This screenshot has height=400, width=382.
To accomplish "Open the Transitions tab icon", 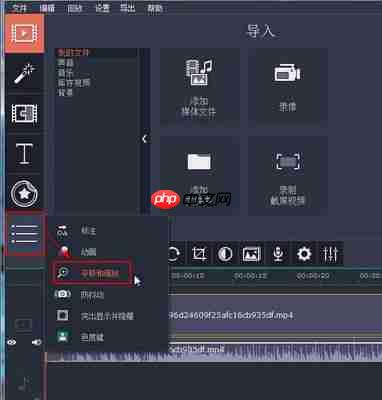I will tap(25, 113).
